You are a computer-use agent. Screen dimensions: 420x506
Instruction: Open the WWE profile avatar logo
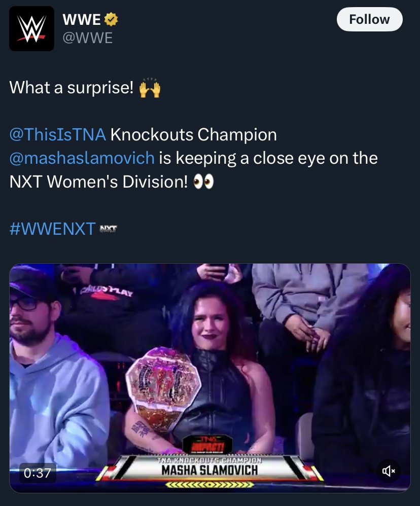tap(31, 28)
